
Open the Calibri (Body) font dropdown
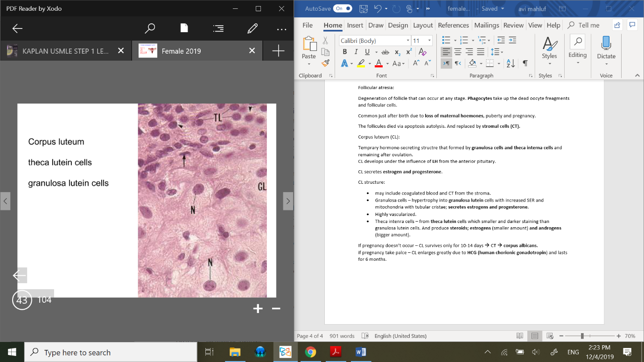[x=408, y=41]
